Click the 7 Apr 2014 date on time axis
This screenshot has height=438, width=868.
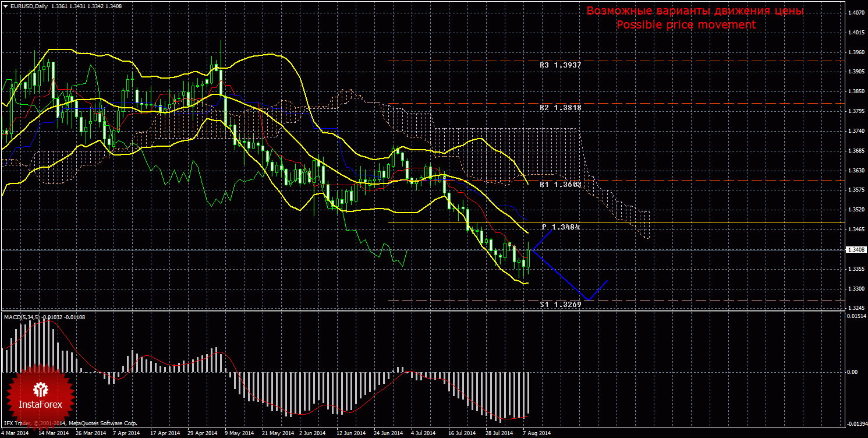coord(126,433)
